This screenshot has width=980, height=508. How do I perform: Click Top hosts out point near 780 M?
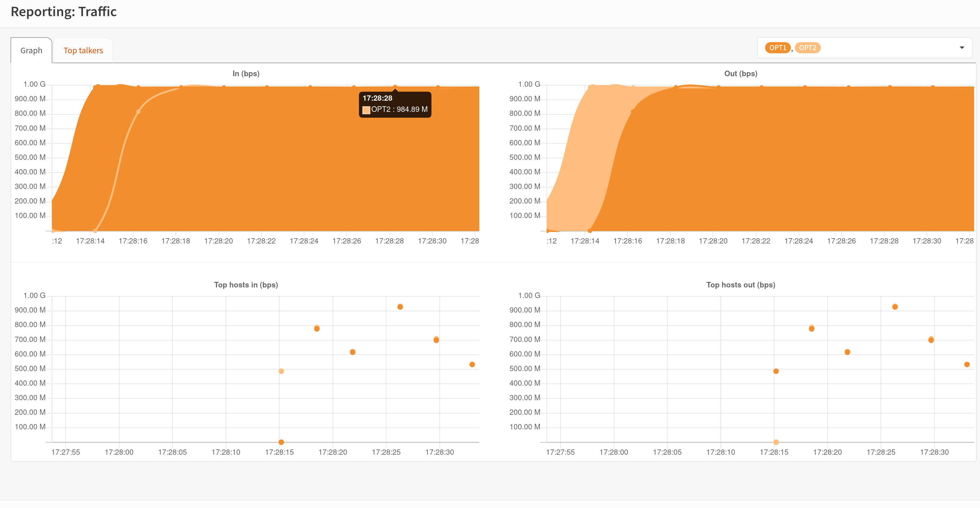812,328
